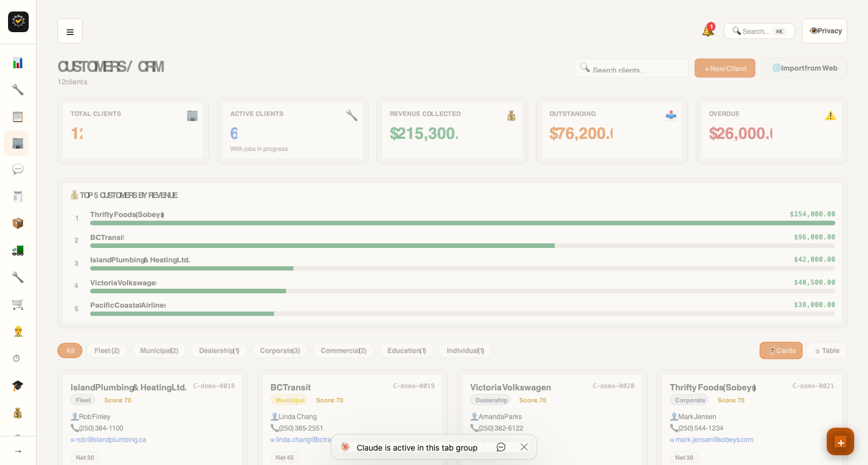Toggle Privacy mode in the top bar
This screenshot has height=465, width=868.
point(824,30)
